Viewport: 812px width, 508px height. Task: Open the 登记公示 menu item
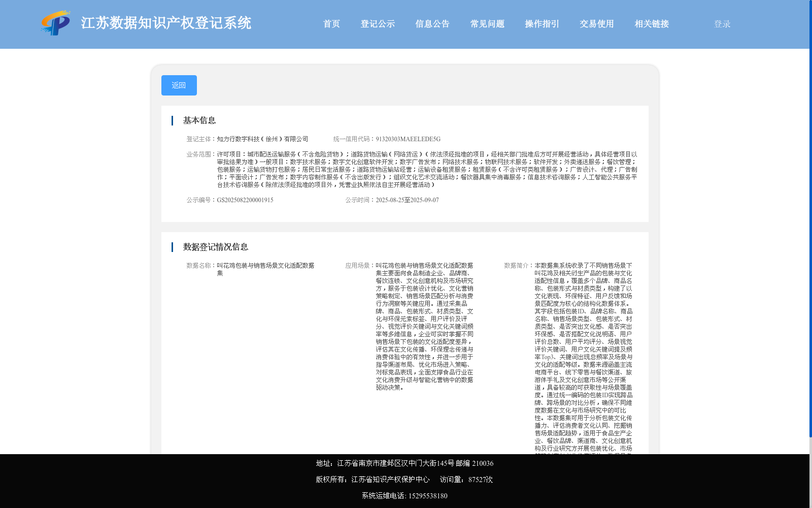point(378,24)
